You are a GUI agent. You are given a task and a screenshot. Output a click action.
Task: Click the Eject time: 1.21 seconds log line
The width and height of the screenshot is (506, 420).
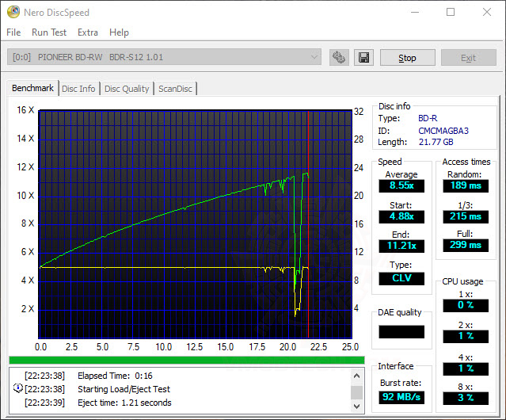pyautogui.click(x=124, y=403)
